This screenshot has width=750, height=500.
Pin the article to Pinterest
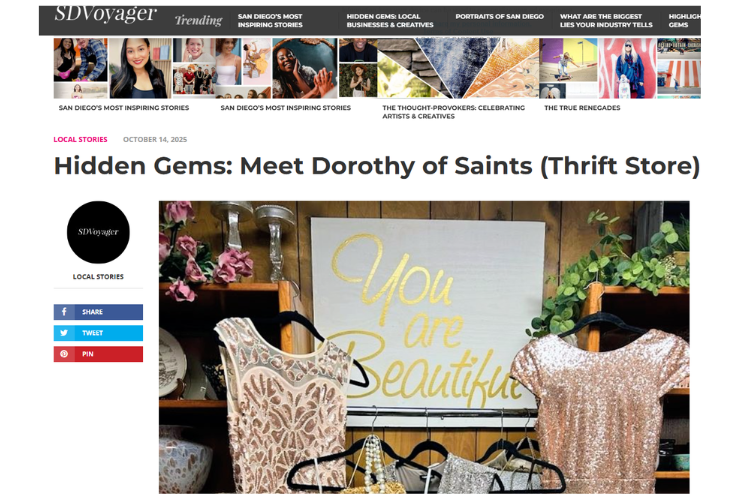coord(98,354)
